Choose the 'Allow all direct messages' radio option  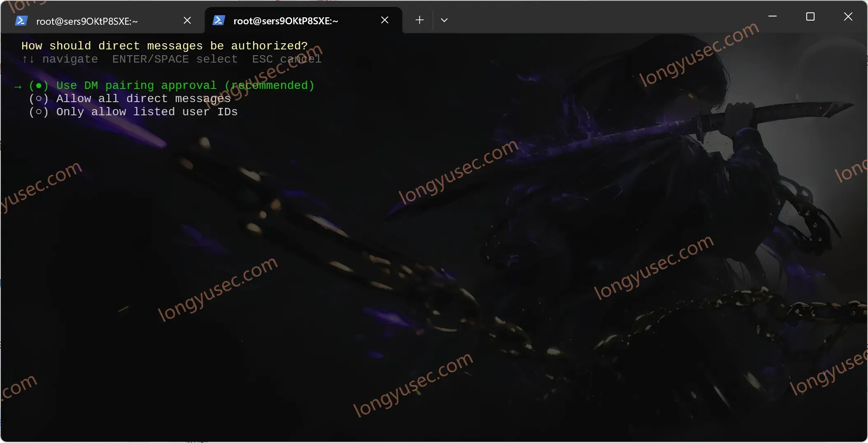130,99
